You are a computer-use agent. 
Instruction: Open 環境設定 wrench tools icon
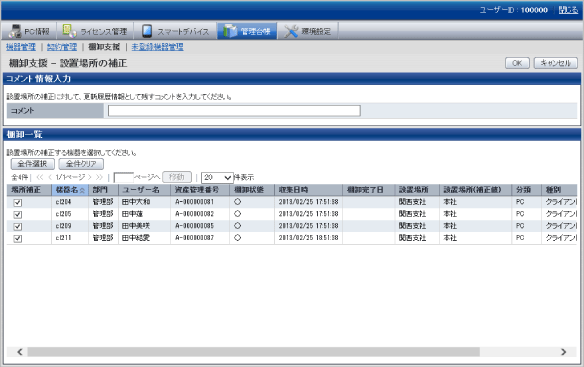click(291, 31)
